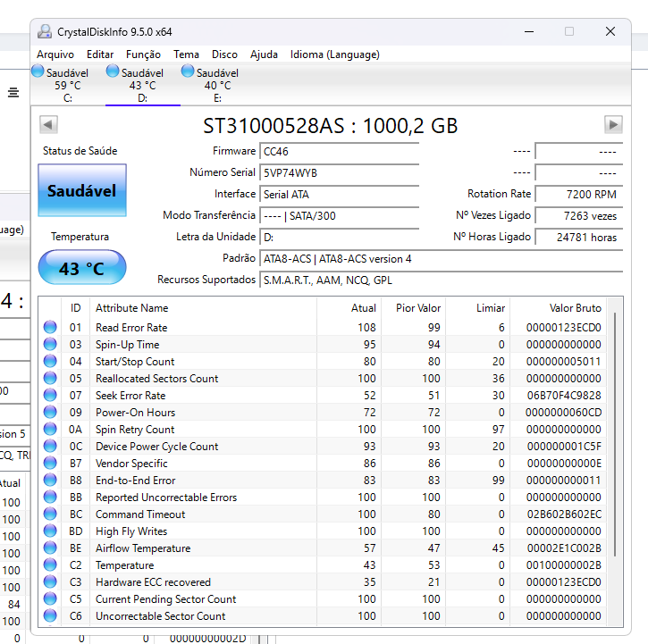Click Nº Horas Ligado value 24781 horas

pos(579,237)
